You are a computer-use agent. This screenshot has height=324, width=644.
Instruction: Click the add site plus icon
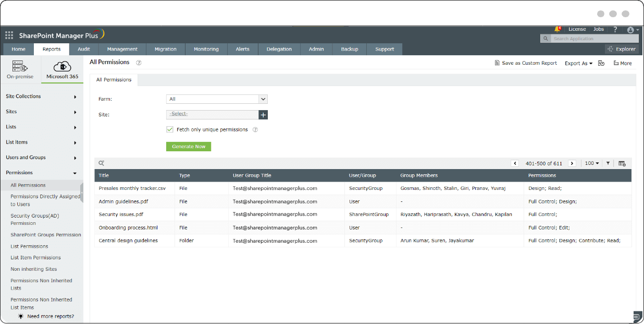(x=263, y=115)
